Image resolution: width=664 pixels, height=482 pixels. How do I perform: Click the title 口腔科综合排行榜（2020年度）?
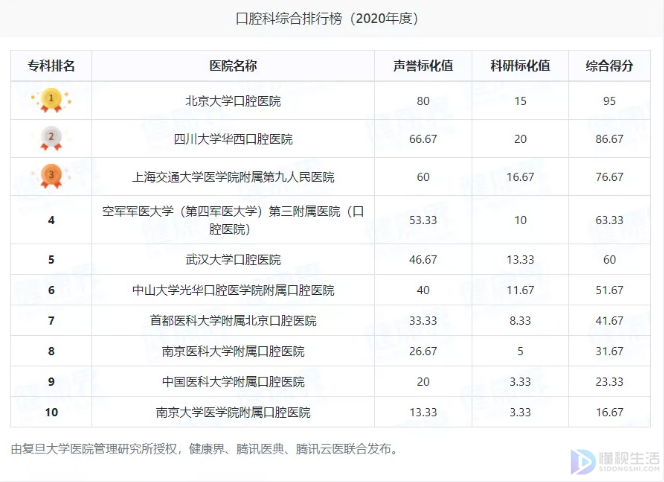tap(327, 19)
